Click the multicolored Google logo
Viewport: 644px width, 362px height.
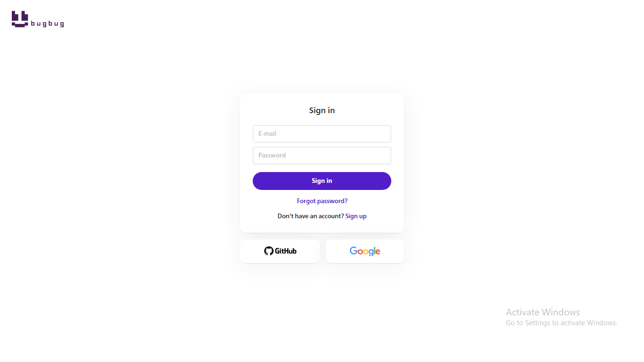365,251
